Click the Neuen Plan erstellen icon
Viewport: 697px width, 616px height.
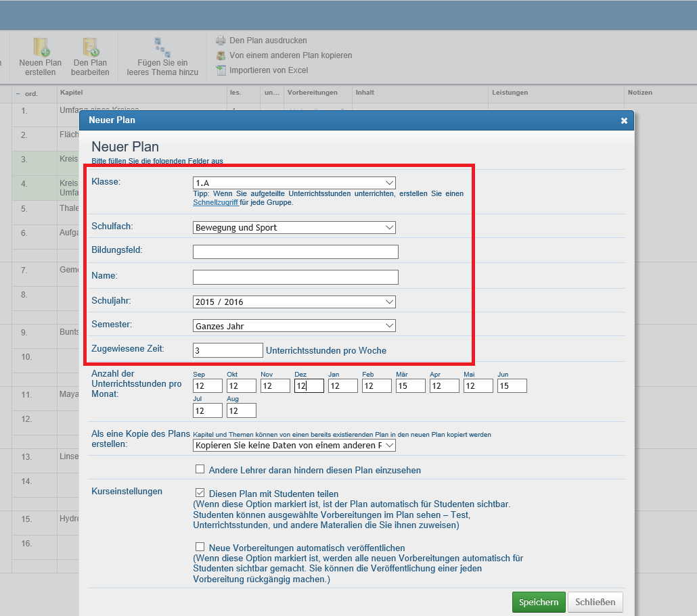point(41,47)
